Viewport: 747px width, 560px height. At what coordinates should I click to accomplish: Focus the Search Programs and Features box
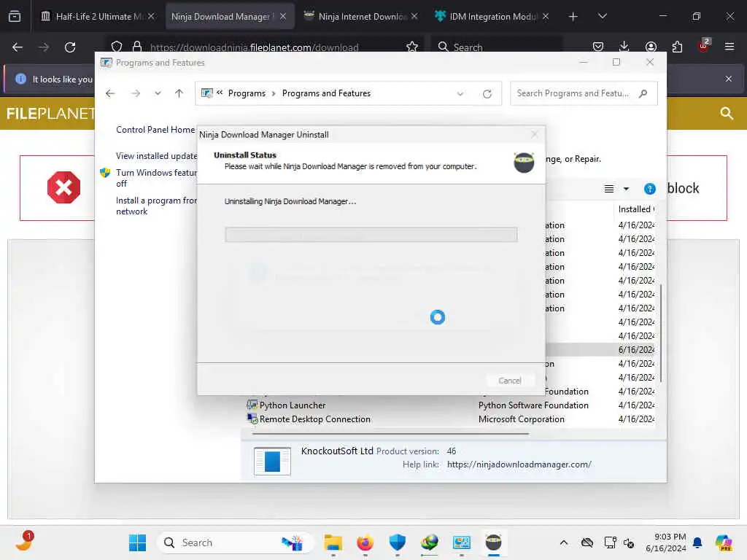coord(584,93)
